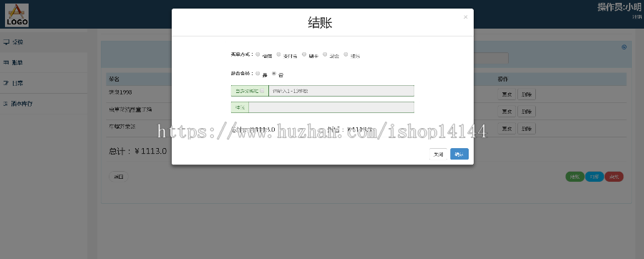This screenshot has width=644, height=259.
Task: Click 删除 in the second dish row
Action: click(527, 111)
